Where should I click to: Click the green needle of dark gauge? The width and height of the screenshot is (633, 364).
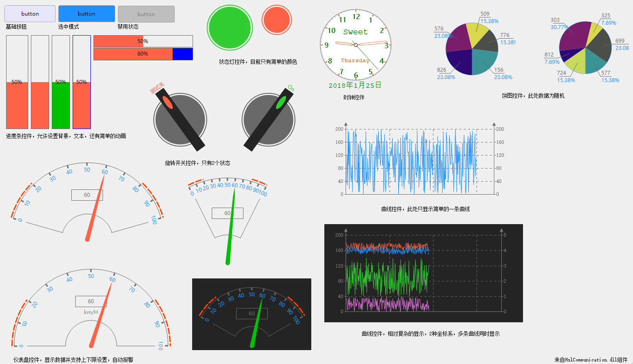coord(257,322)
